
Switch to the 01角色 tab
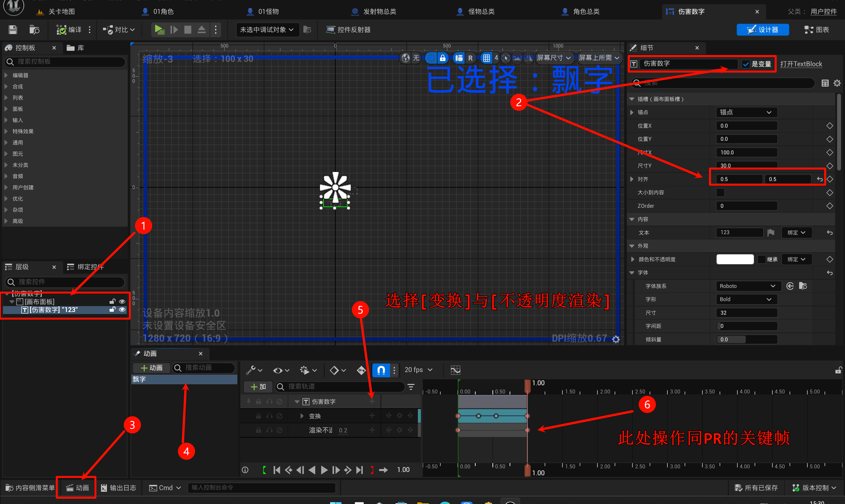[x=163, y=12]
